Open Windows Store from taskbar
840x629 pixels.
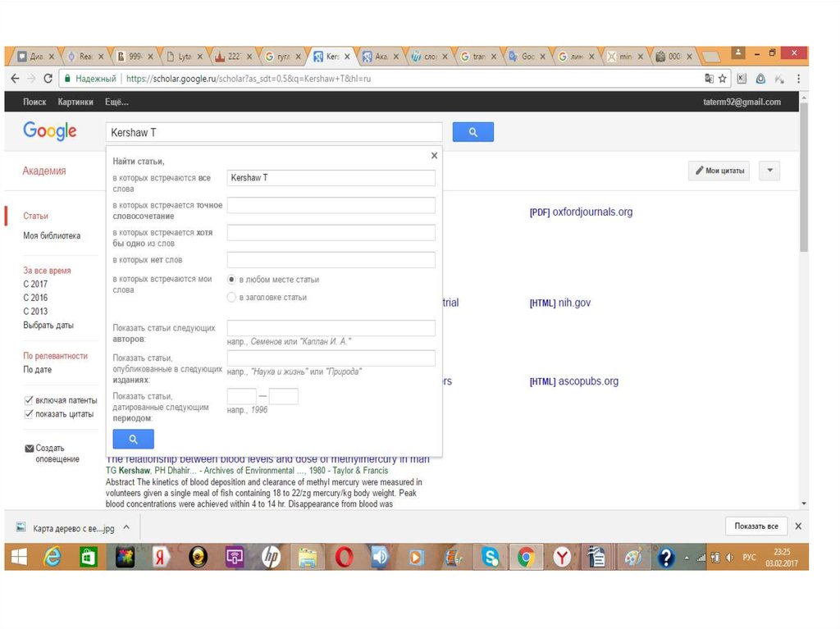(x=89, y=557)
